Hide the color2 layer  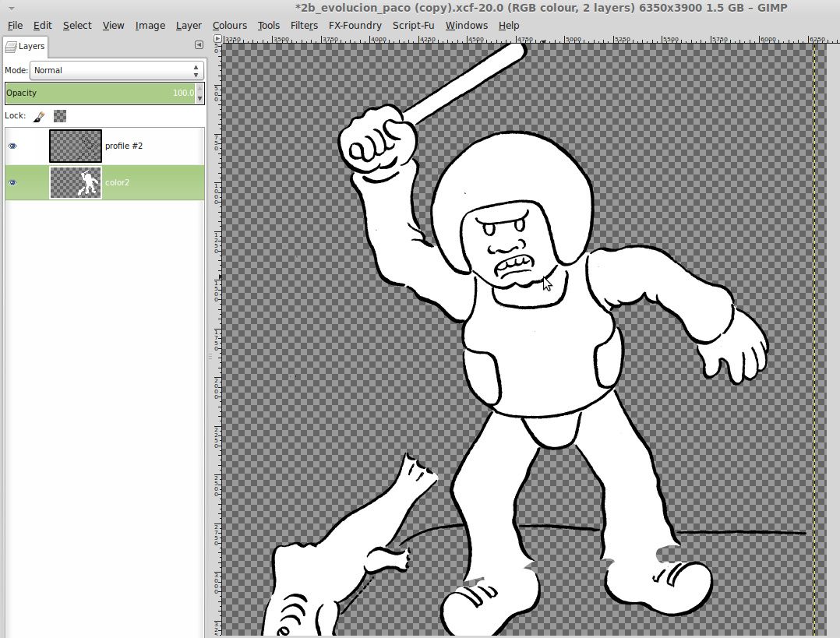tap(12, 182)
